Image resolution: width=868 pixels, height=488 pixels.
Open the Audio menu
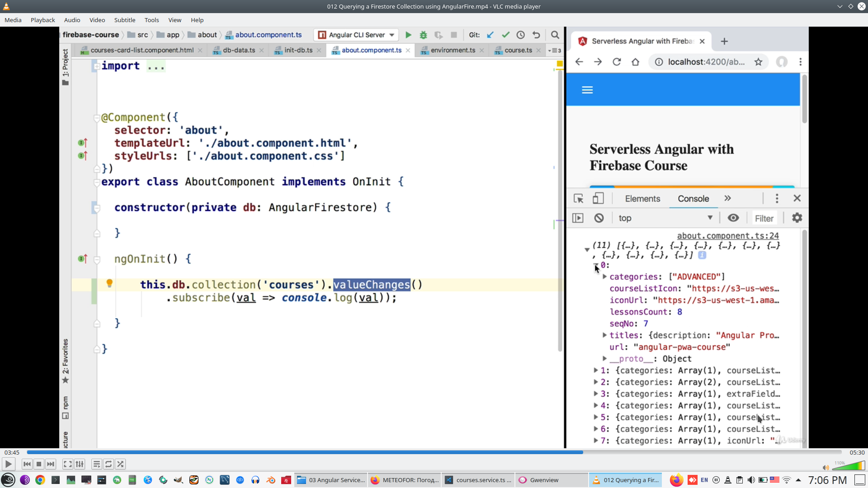click(72, 20)
